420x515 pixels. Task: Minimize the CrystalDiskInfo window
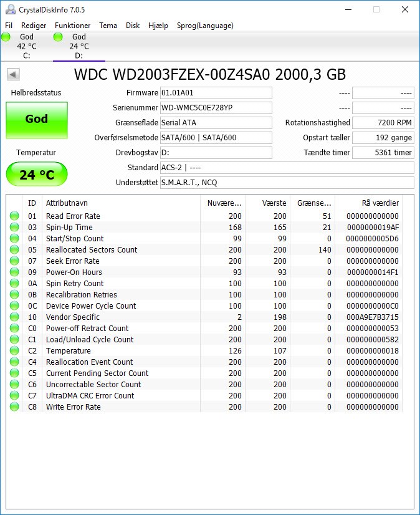[x=348, y=9]
